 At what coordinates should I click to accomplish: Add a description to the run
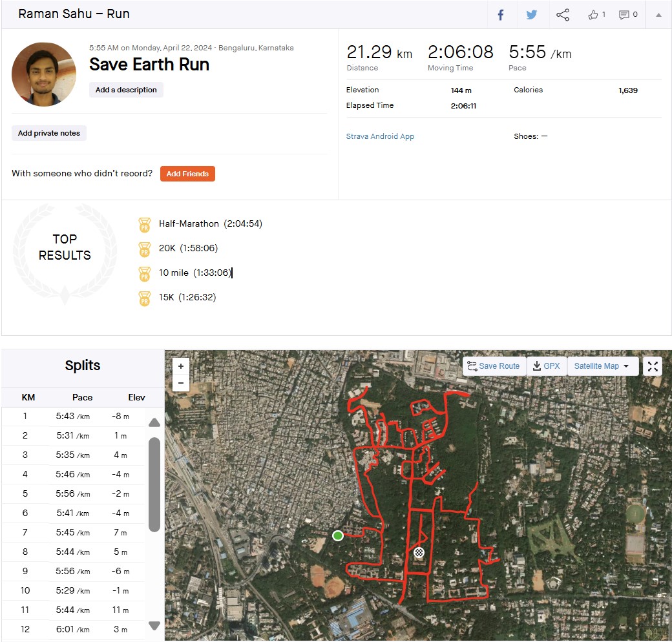pyautogui.click(x=126, y=90)
